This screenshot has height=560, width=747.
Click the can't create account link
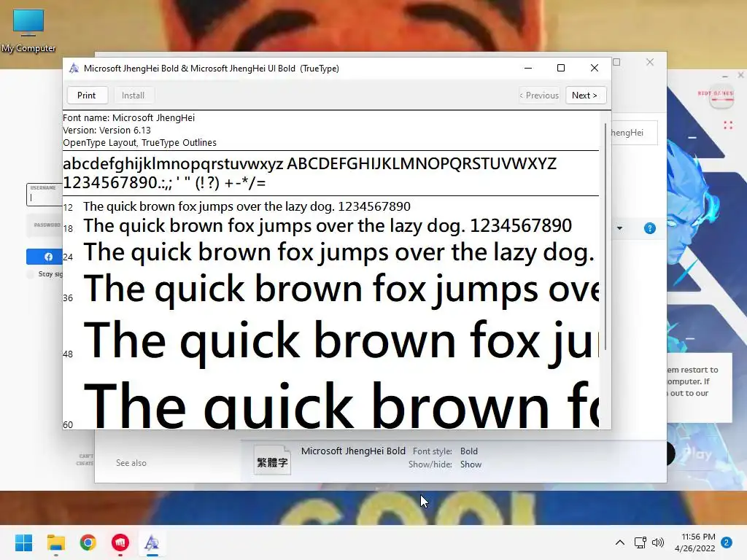[85, 459]
